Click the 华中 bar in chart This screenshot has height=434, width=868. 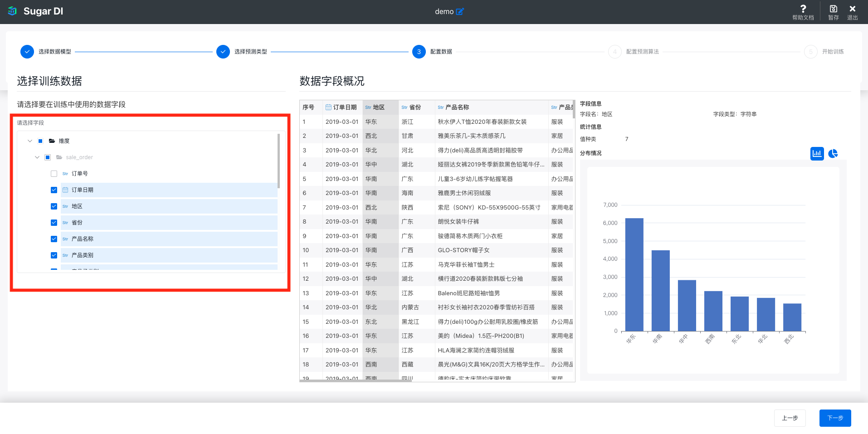[x=687, y=306]
